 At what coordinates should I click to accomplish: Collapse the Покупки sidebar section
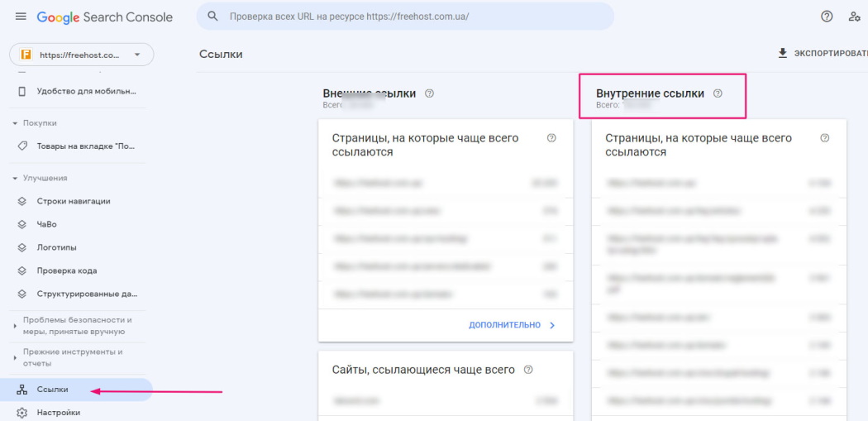15,123
